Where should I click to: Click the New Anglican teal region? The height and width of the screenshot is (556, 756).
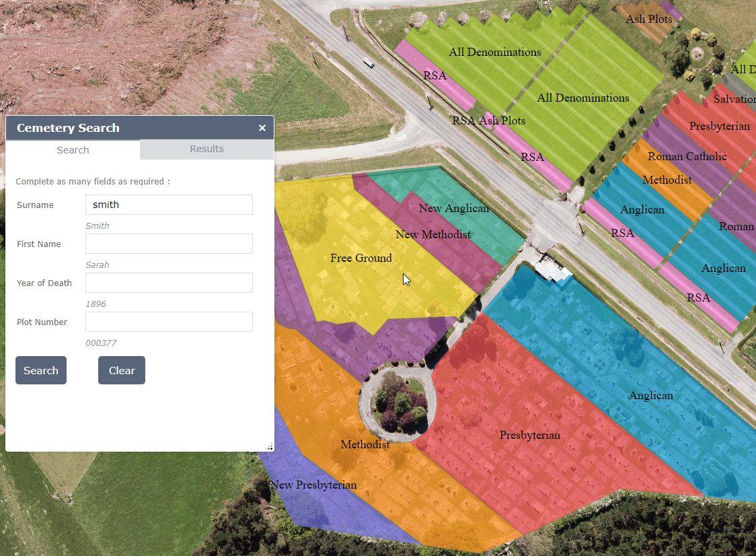point(454,208)
